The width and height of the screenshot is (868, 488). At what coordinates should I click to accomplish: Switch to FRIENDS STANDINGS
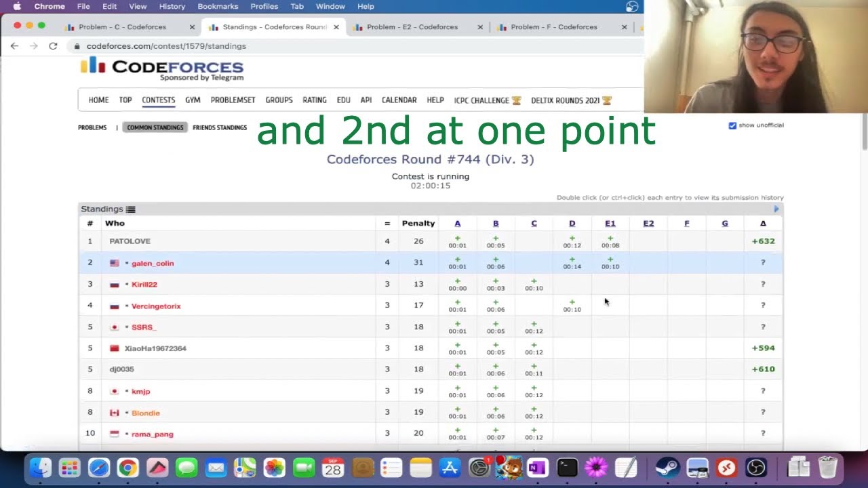[220, 127]
